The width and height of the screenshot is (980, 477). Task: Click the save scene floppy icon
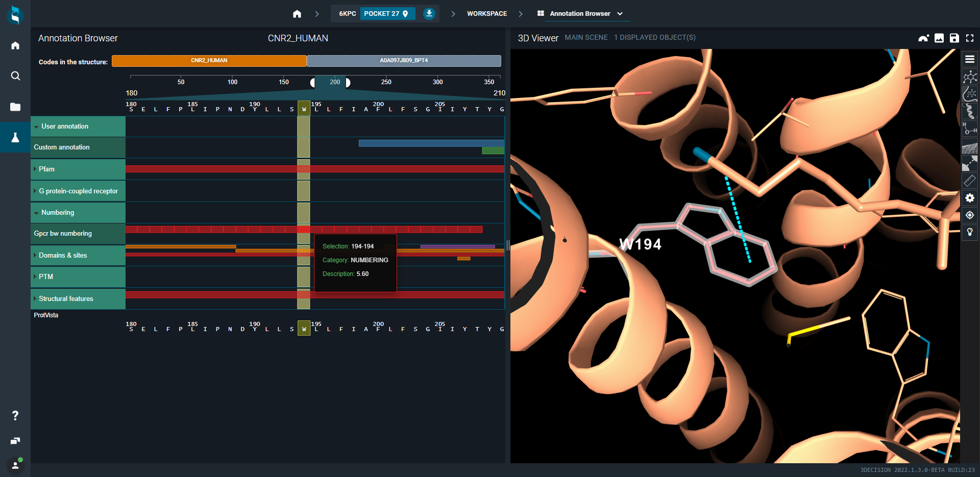coord(954,38)
